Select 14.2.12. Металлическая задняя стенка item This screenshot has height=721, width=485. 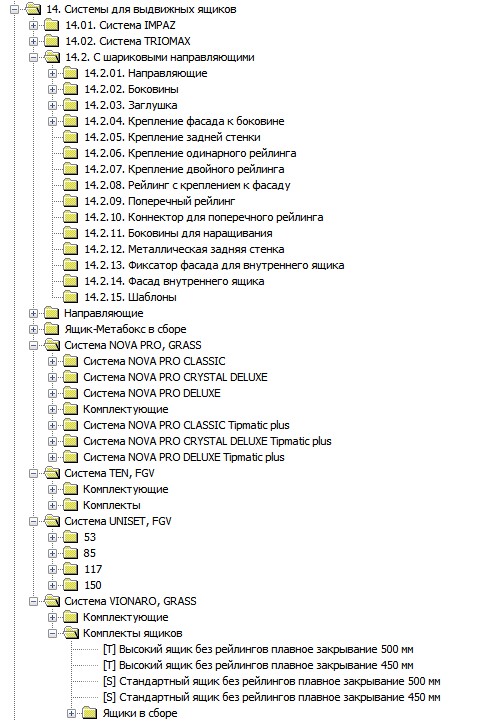pos(184,249)
